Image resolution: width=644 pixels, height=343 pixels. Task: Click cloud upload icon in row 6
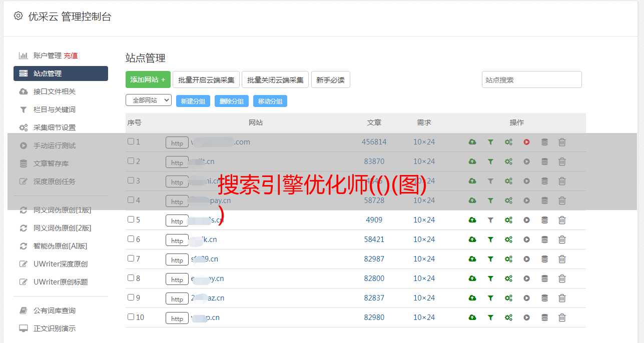click(x=472, y=239)
